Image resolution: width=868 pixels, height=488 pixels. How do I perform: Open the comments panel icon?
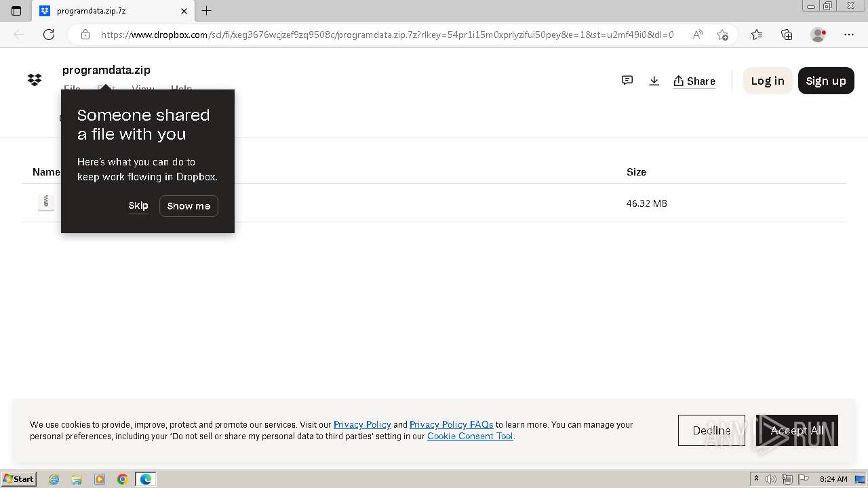click(627, 81)
